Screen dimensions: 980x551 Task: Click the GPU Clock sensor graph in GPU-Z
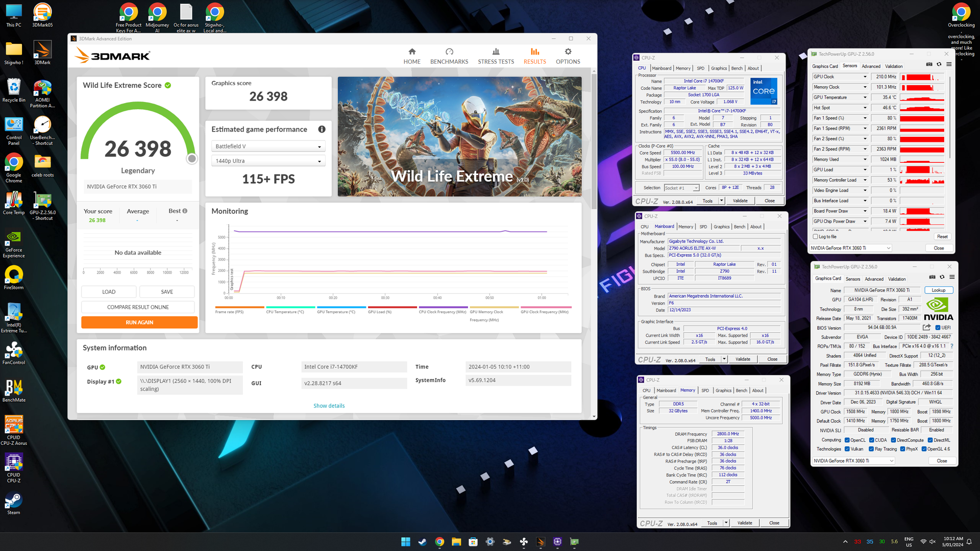click(x=922, y=77)
